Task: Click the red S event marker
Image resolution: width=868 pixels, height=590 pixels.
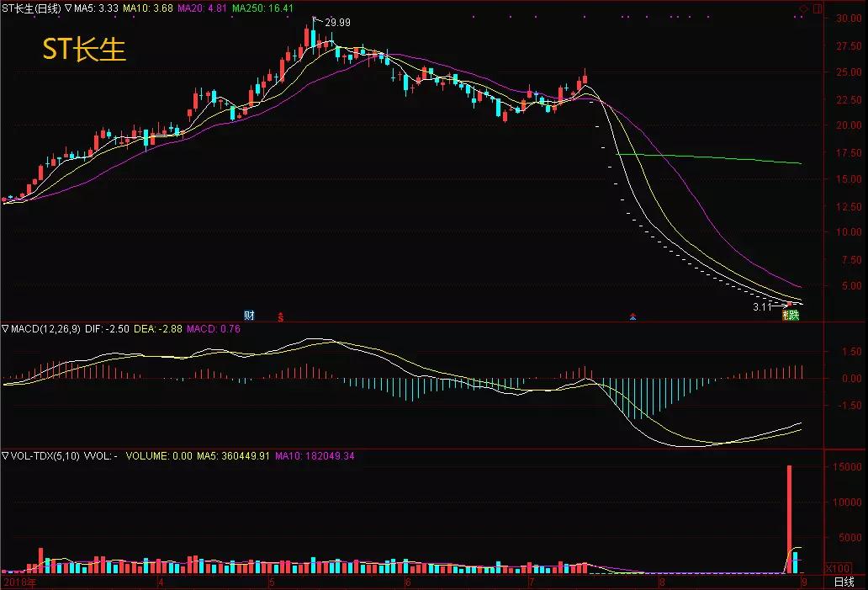Action: click(x=281, y=316)
